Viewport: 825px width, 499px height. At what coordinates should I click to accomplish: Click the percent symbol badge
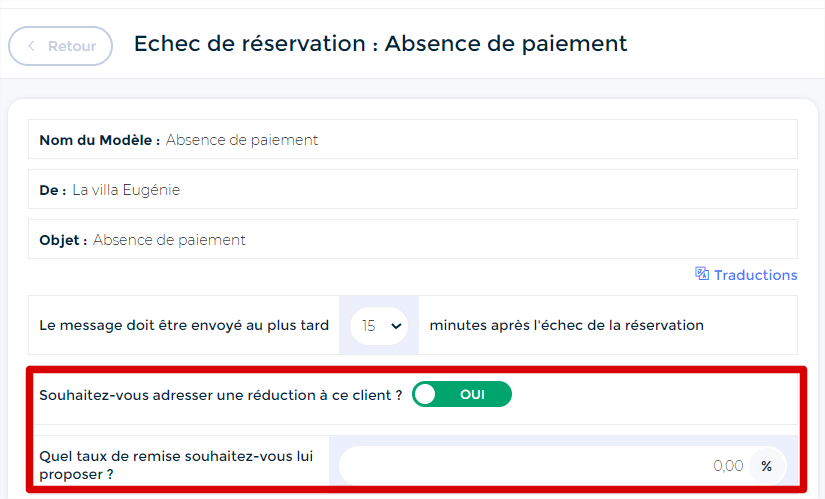pos(767,466)
